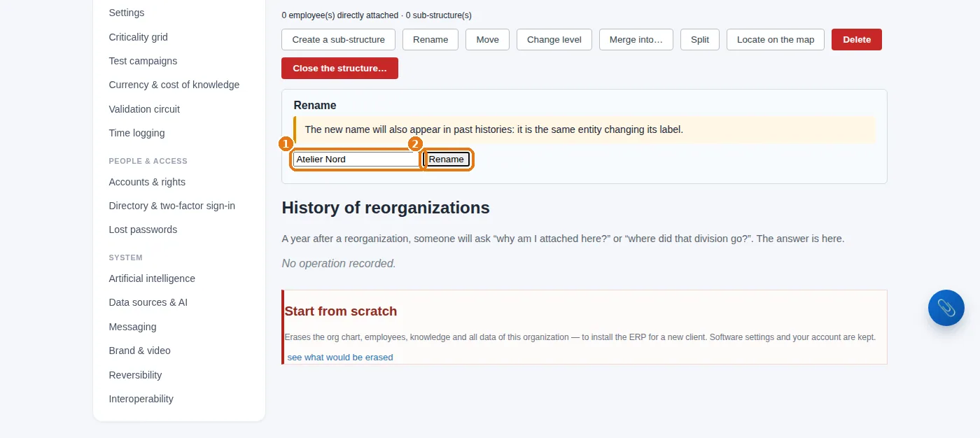Click the Change level button

click(554, 39)
